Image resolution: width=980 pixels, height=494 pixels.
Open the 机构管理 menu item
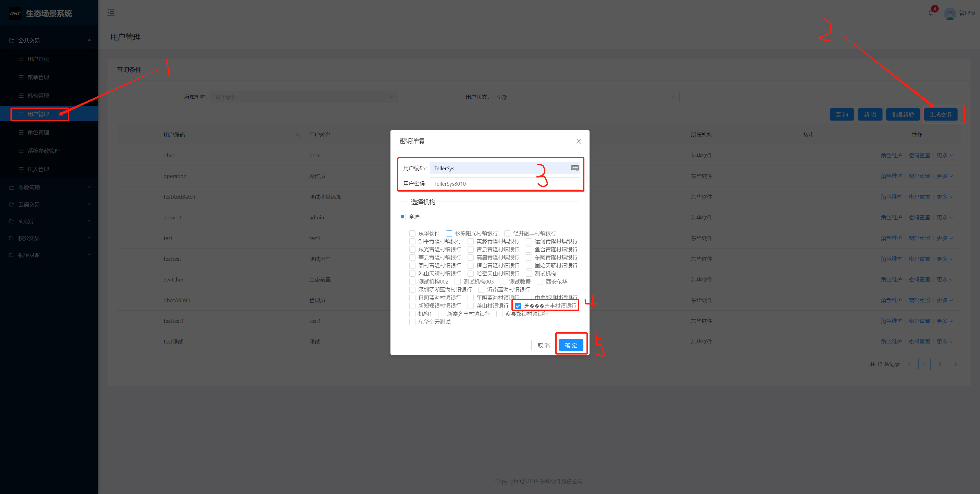[49, 96]
